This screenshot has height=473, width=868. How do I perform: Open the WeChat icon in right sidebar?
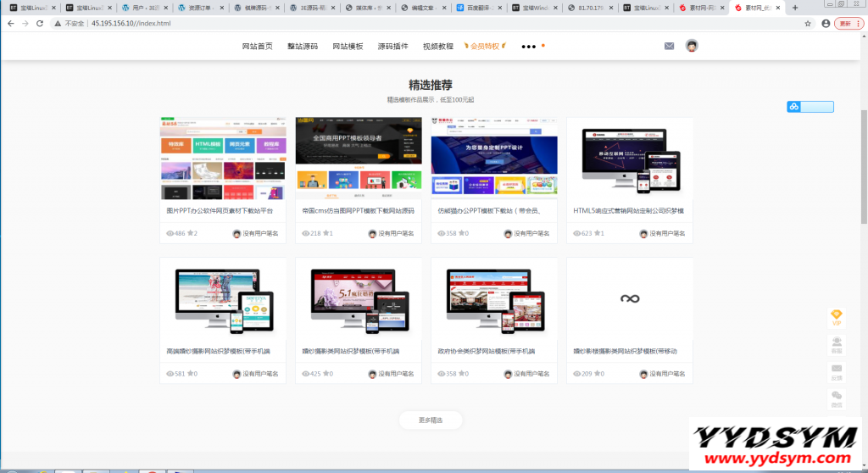pos(837,400)
